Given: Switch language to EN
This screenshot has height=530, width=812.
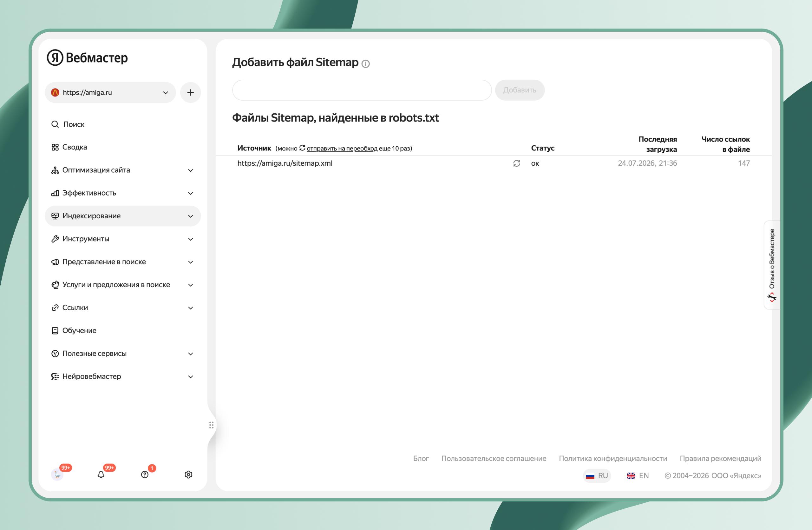Looking at the screenshot, I should pyautogui.click(x=638, y=476).
